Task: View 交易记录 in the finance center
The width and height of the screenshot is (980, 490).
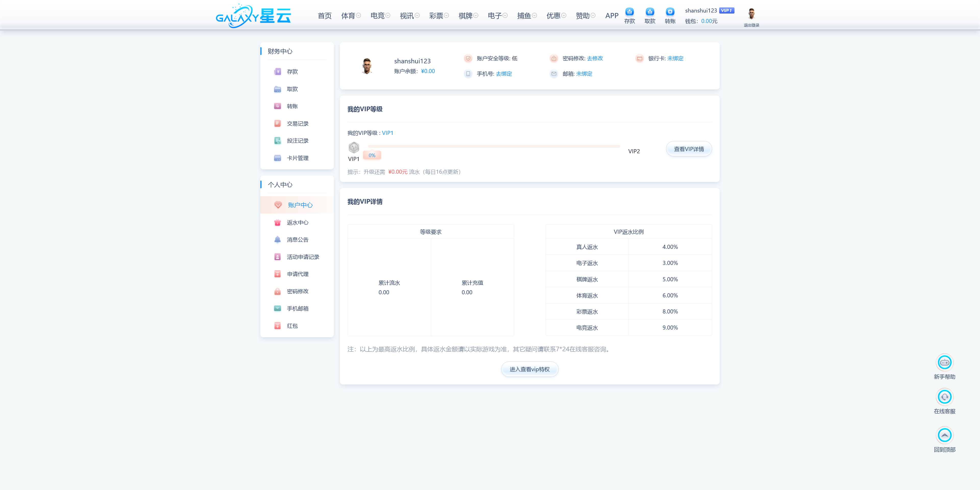Action: coord(298,123)
